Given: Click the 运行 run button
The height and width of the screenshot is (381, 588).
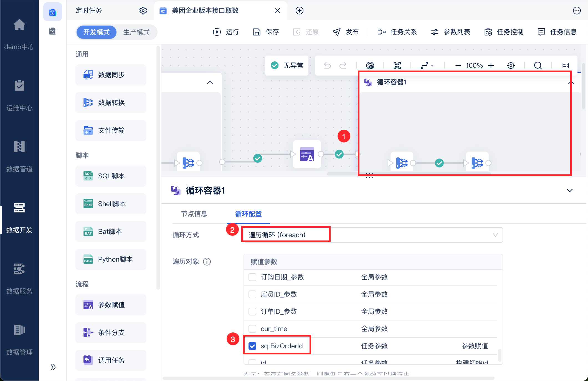Looking at the screenshot, I should 226,32.
